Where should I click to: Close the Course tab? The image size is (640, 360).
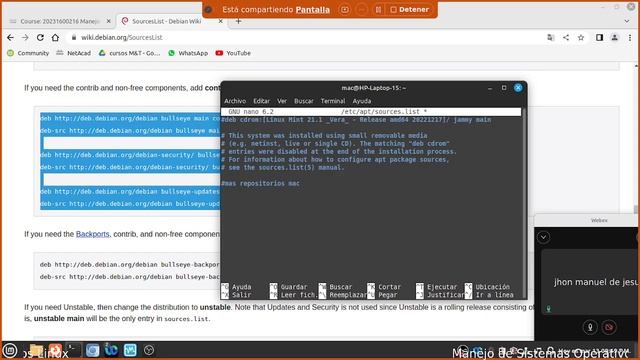109,21
